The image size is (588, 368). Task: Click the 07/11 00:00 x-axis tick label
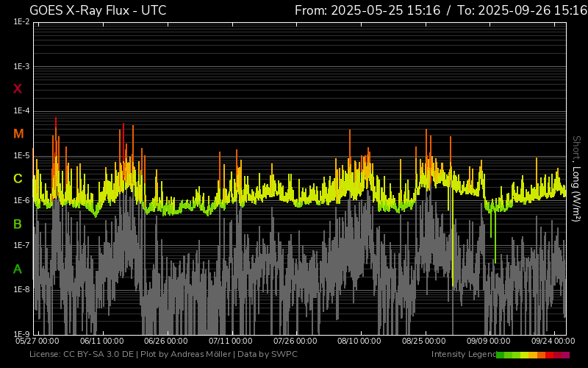231,342
